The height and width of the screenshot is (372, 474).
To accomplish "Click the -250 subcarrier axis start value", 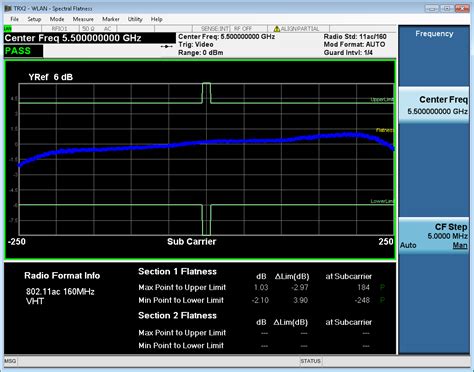I will click(x=17, y=242).
